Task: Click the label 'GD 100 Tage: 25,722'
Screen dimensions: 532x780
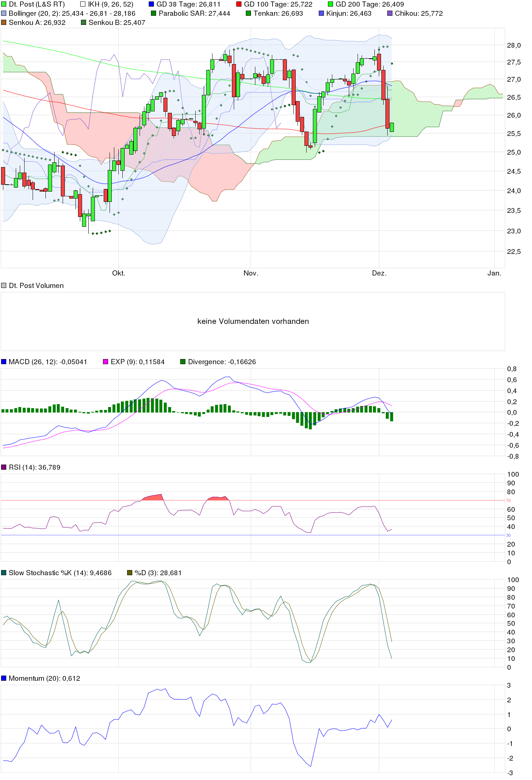Action: (278, 4)
